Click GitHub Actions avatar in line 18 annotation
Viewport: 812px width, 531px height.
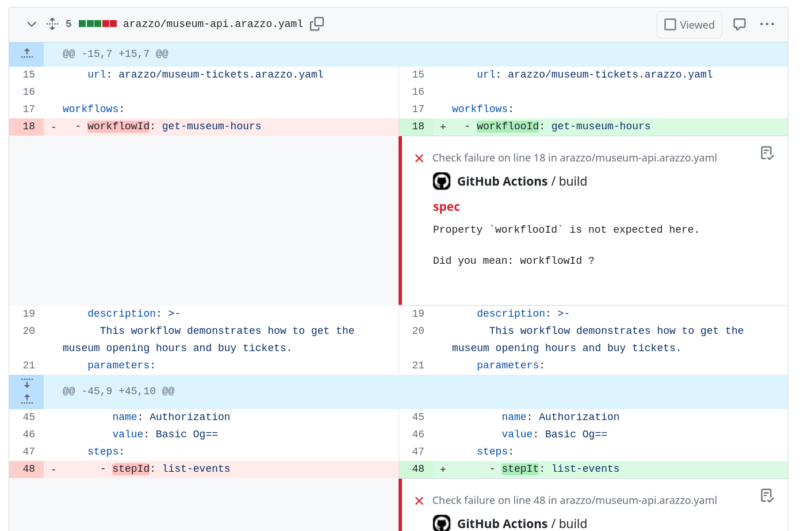(x=442, y=182)
